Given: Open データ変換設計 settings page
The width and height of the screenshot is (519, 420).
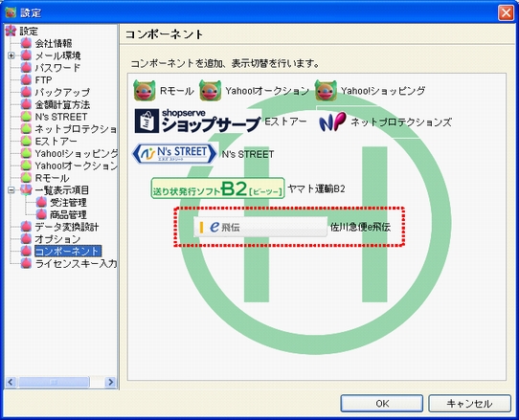Looking at the screenshot, I should (x=66, y=227).
